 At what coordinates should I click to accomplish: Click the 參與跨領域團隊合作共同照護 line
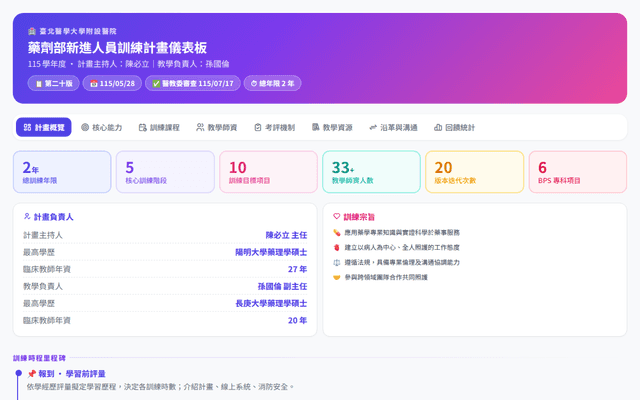(386, 278)
